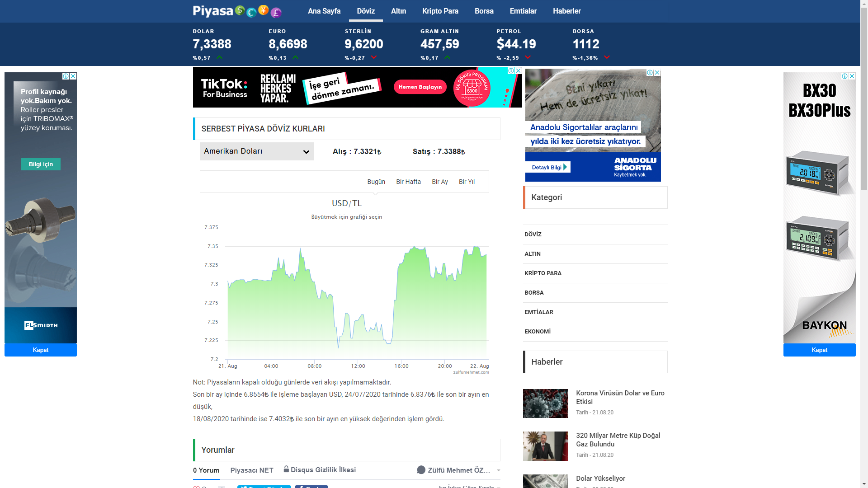Click the AdChoices icon on TikTok banner
Image resolution: width=868 pixels, height=488 pixels.
point(511,70)
